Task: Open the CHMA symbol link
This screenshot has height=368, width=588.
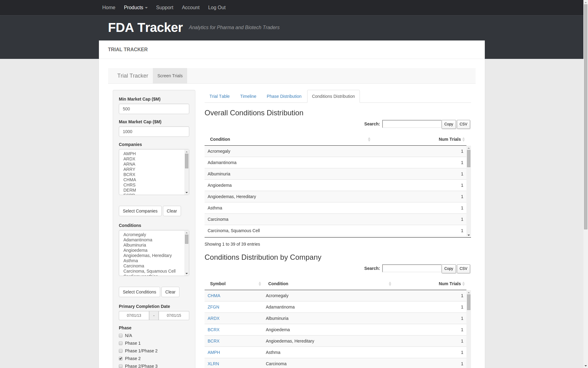Action: (214, 296)
